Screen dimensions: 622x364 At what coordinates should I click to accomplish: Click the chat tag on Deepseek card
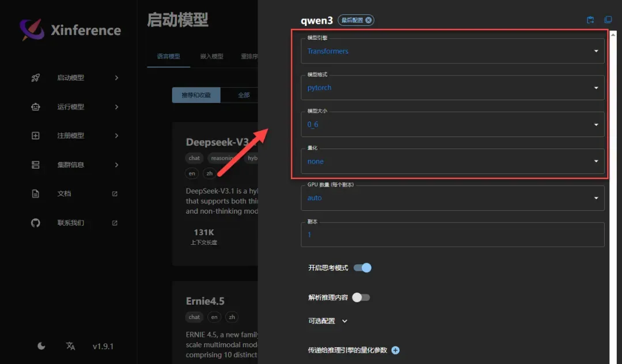click(x=195, y=158)
